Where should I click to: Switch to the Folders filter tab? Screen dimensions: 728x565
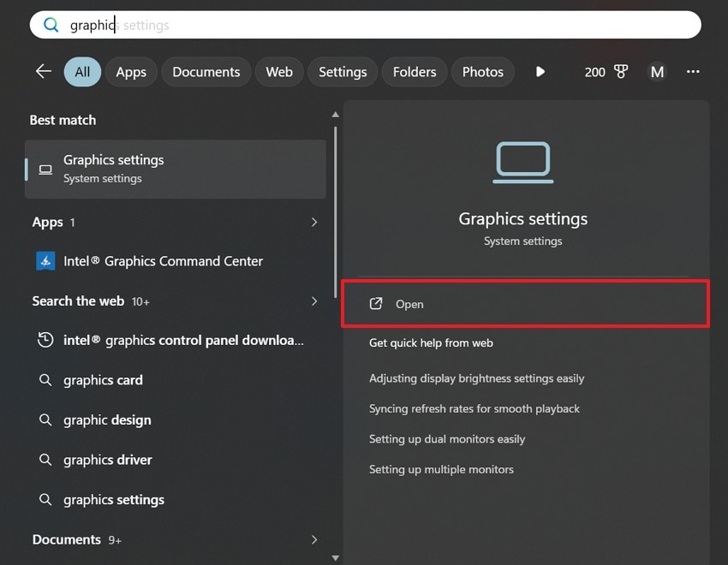point(415,72)
